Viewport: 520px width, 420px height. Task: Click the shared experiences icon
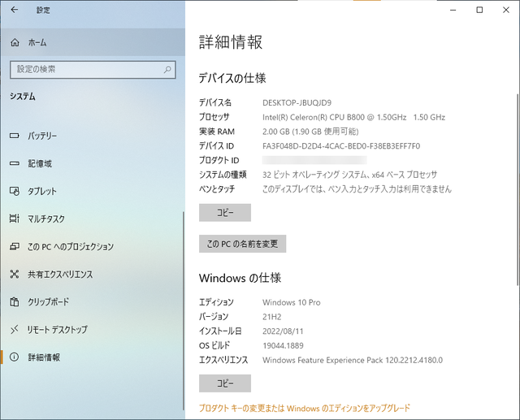15,274
